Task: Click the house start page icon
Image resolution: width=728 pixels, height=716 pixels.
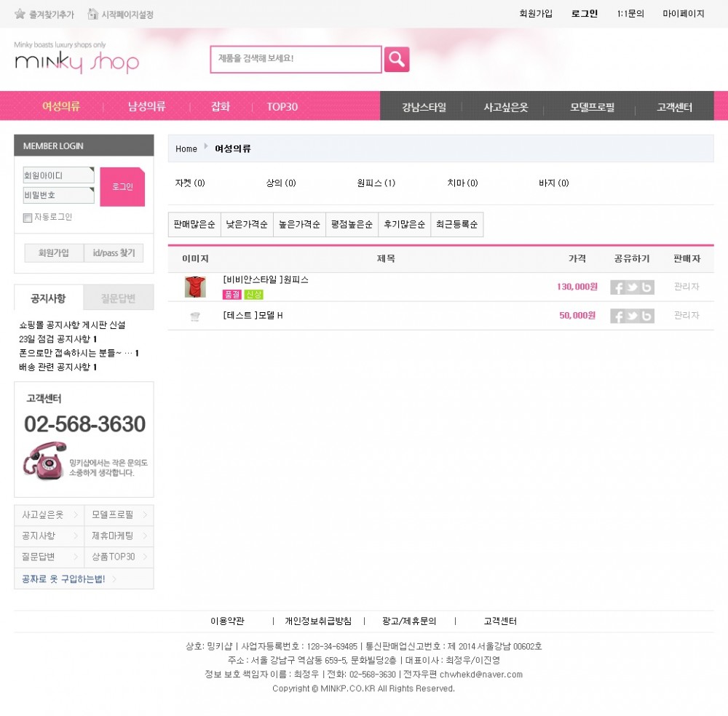Action: (93, 14)
